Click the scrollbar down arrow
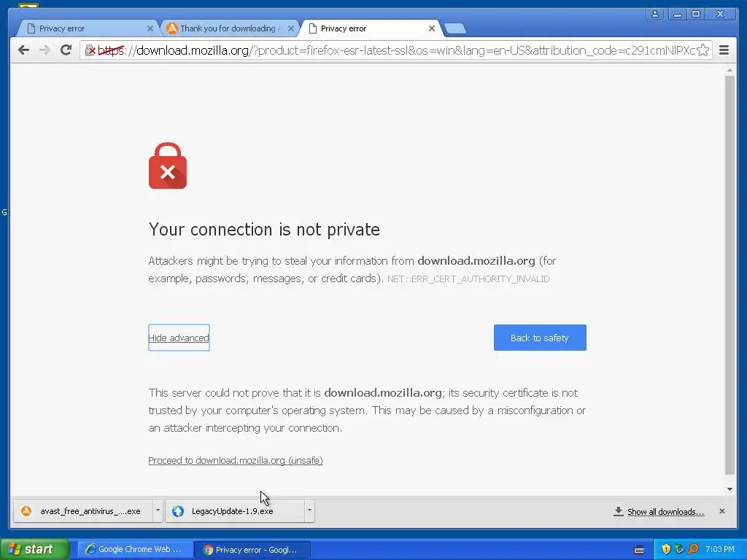Image resolution: width=747 pixels, height=560 pixels. [x=729, y=489]
